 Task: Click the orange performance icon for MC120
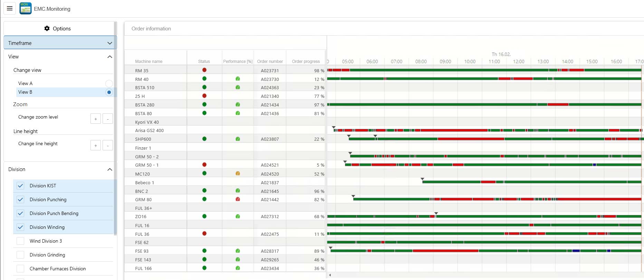click(238, 174)
